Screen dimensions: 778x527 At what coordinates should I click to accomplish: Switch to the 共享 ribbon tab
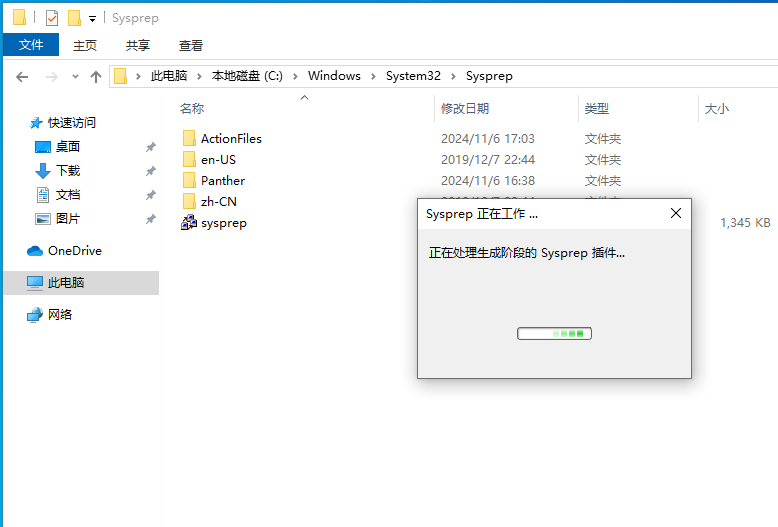click(x=137, y=45)
